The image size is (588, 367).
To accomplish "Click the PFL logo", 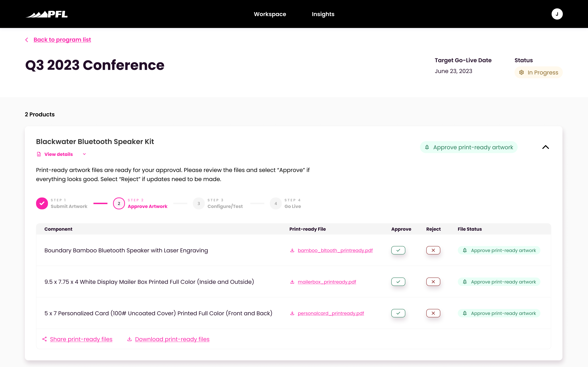I will pyautogui.click(x=47, y=14).
